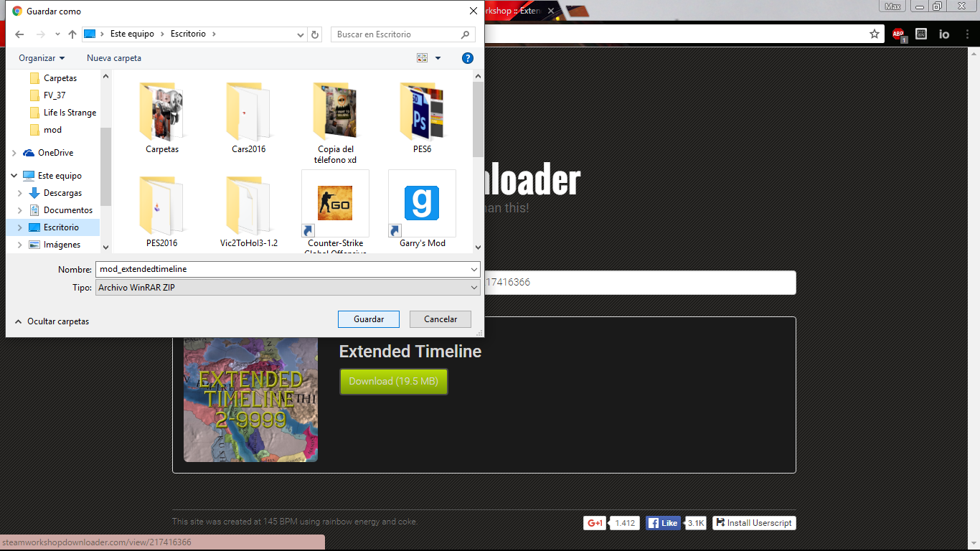Click Escritorio in the address path
The height and width of the screenshot is (551, 980).
pos(188,34)
